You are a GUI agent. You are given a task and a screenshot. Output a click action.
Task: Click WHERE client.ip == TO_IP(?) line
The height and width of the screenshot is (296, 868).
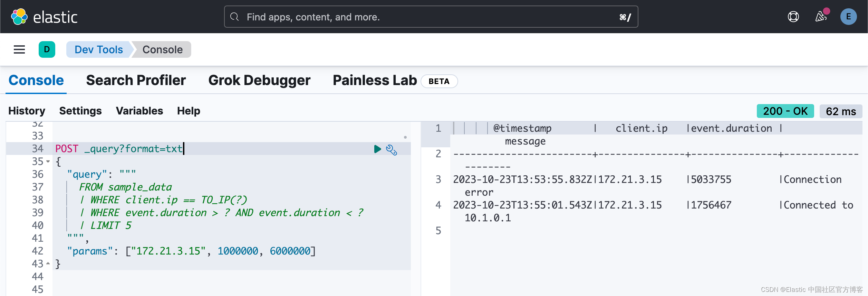(x=163, y=200)
